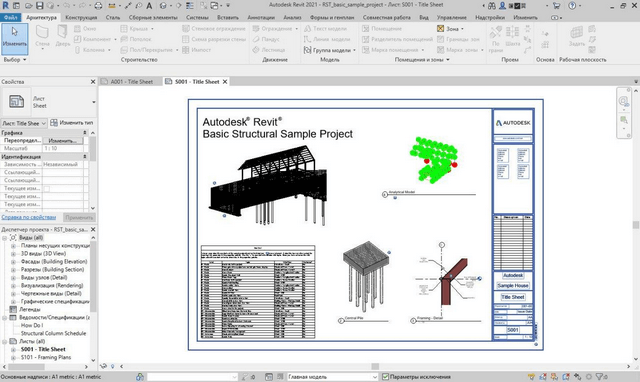Expand the Выбор panel dropdown
The width and height of the screenshot is (640, 382).
coord(15,60)
